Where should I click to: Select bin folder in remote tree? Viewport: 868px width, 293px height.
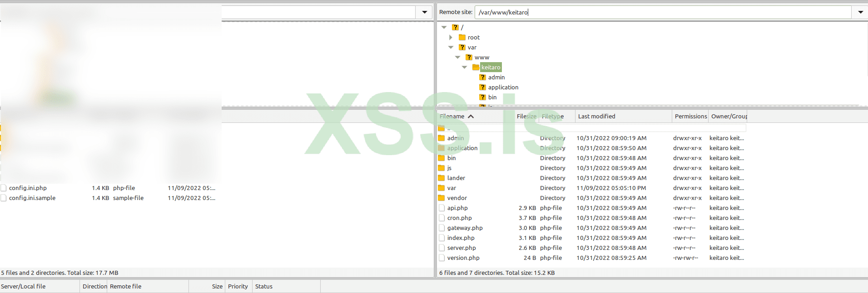(492, 97)
